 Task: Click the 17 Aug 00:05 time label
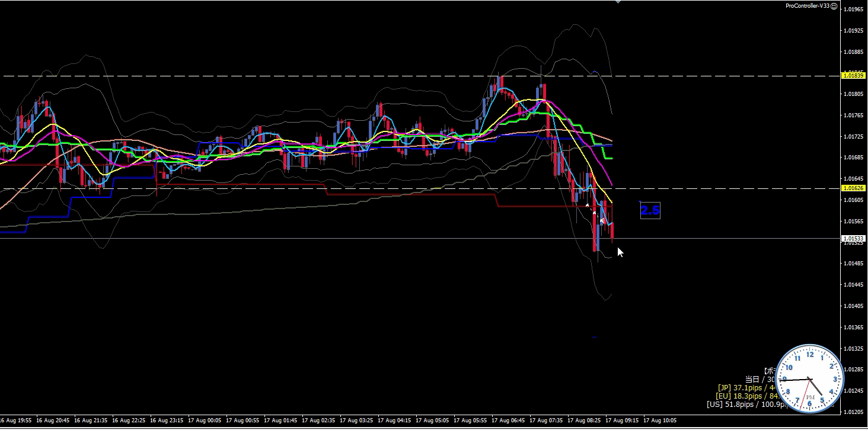203,421
